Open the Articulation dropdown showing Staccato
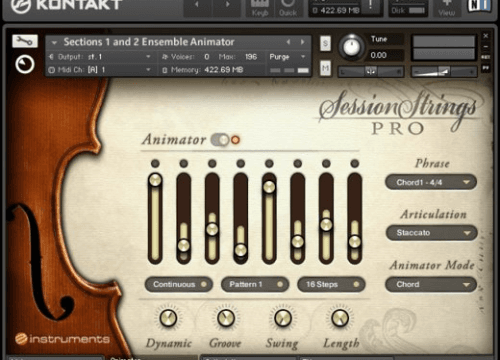Screen dimensions: 500x360 (x=431, y=233)
